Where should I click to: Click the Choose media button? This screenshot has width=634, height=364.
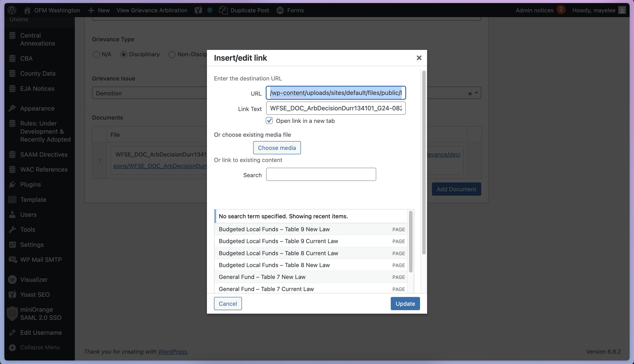(x=277, y=148)
